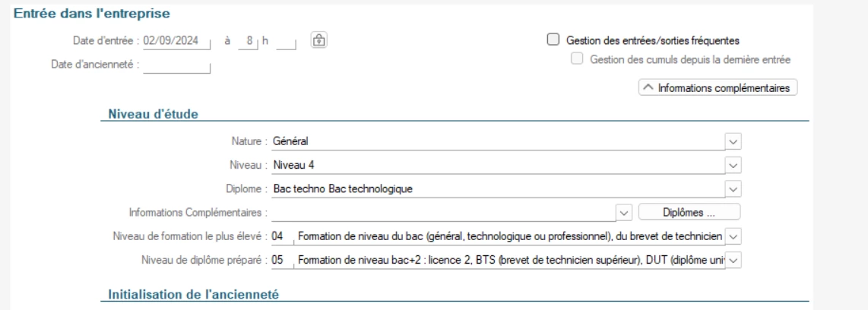Click the Diplômes ... button
The width and height of the screenshot is (868, 310).
coord(689,212)
